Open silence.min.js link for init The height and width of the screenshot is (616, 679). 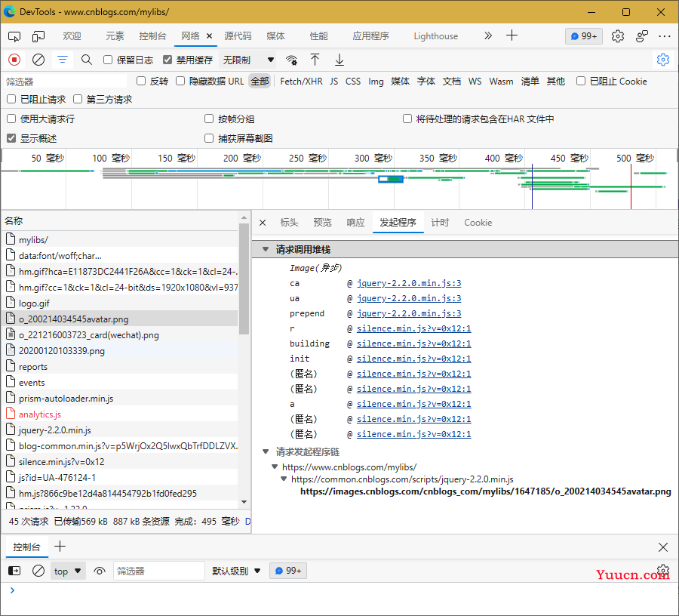point(413,359)
